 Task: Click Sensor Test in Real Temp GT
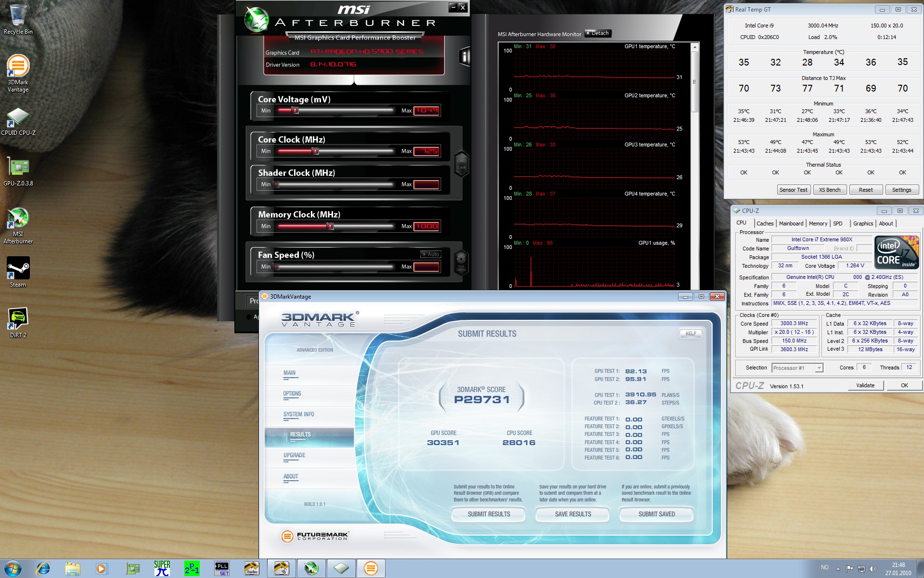793,190
